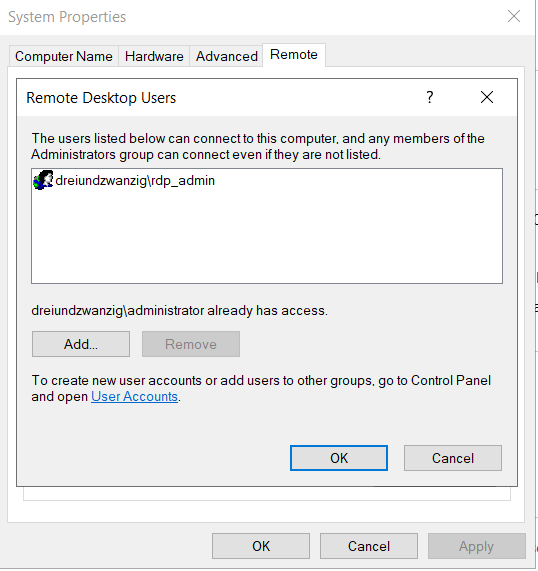The width and height of the screenshot is (538, 571).
Task: Close the Remote Desktop Users dialog
Action: [487, 97]
